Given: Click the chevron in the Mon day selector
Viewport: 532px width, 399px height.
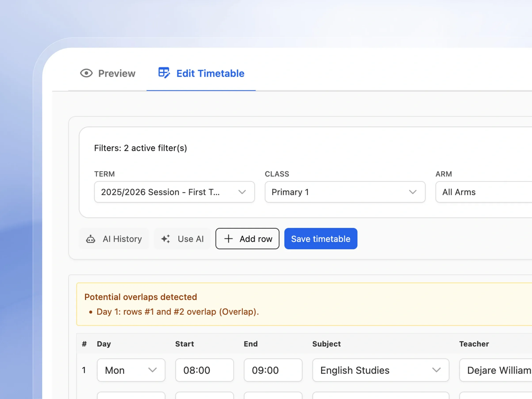Looking at the screenshot, I should (x=153, y=370).
